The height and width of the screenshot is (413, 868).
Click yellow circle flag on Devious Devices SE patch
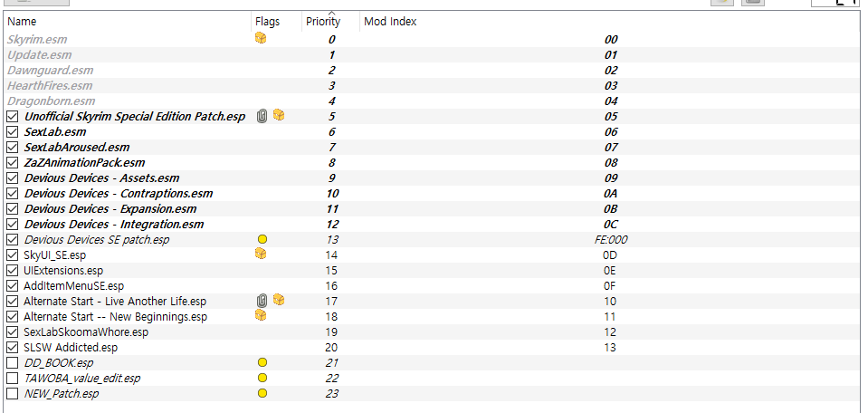(262, 239)
